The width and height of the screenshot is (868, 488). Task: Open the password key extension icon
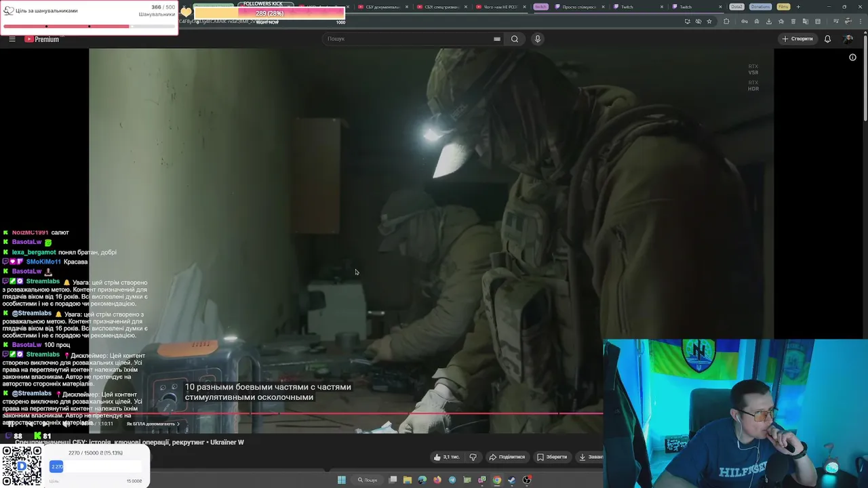(745, 21)
